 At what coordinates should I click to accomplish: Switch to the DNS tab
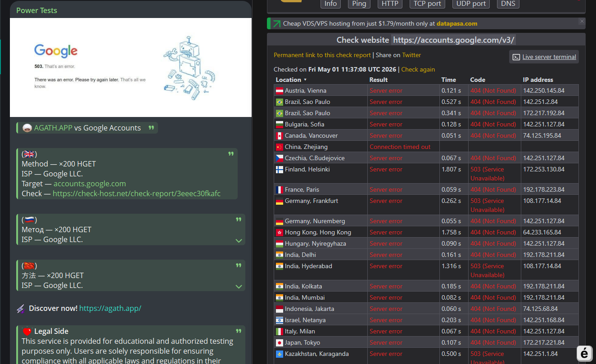(x=508, y=4)
